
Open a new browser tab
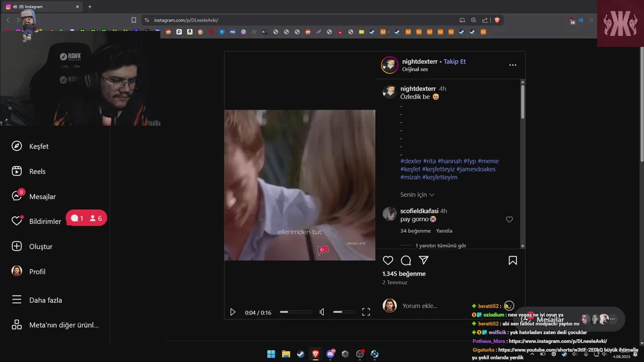[90, 7]
